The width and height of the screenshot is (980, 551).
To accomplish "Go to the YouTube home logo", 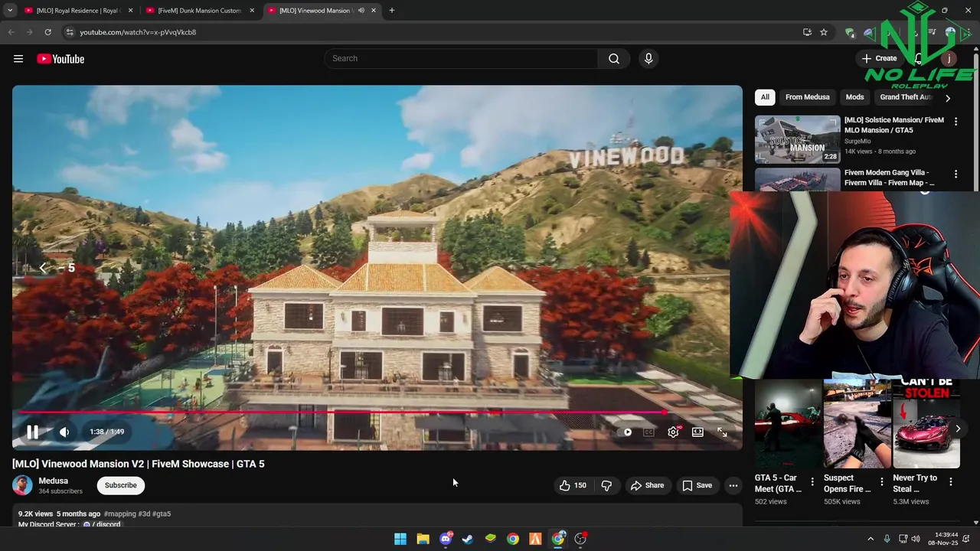I will pos(60,59).
